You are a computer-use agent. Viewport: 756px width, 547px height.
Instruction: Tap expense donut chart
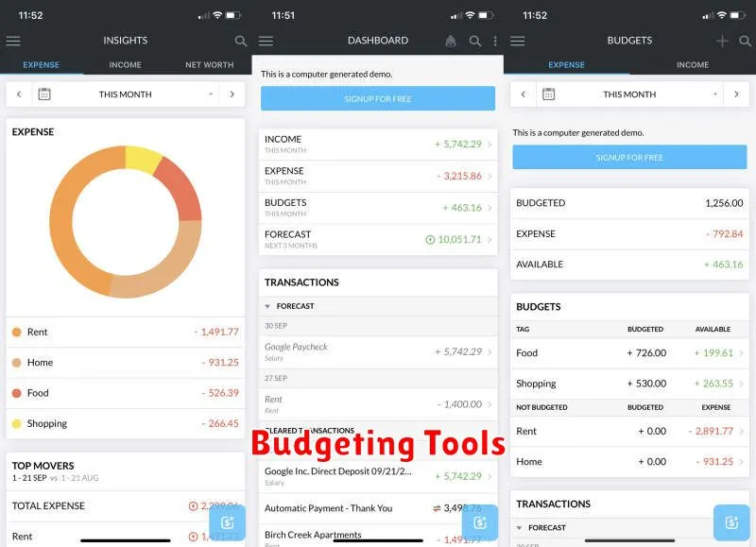click(126, 222)
